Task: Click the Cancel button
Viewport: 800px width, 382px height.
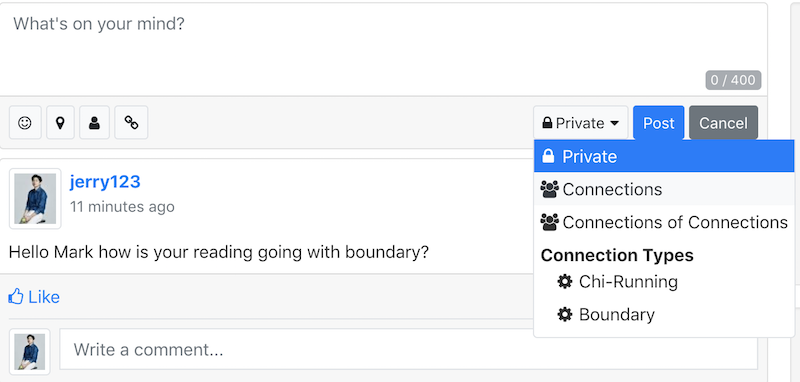Action: pos(723,123)
